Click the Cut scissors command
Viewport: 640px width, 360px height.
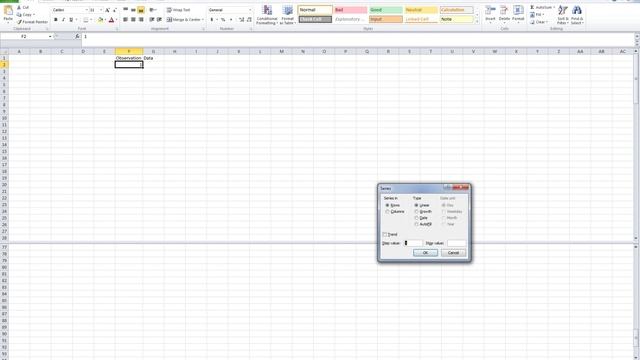click(x=23, y=7)
